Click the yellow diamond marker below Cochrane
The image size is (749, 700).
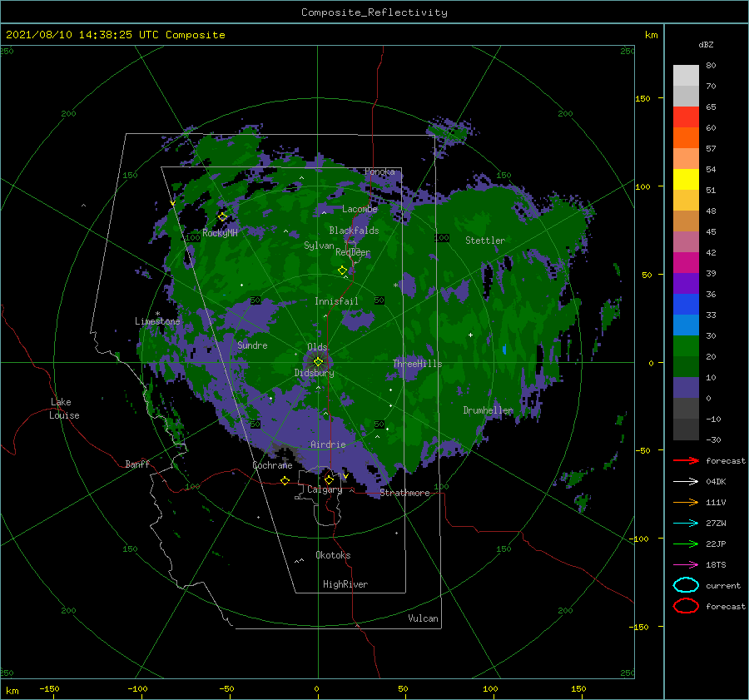click(285, 481)
